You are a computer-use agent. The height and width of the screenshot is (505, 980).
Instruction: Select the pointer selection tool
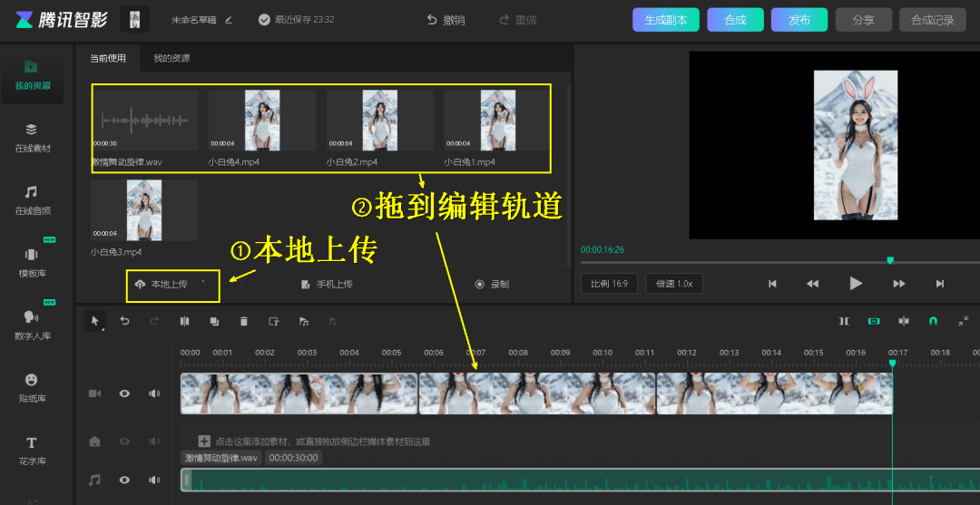(94, 321)
